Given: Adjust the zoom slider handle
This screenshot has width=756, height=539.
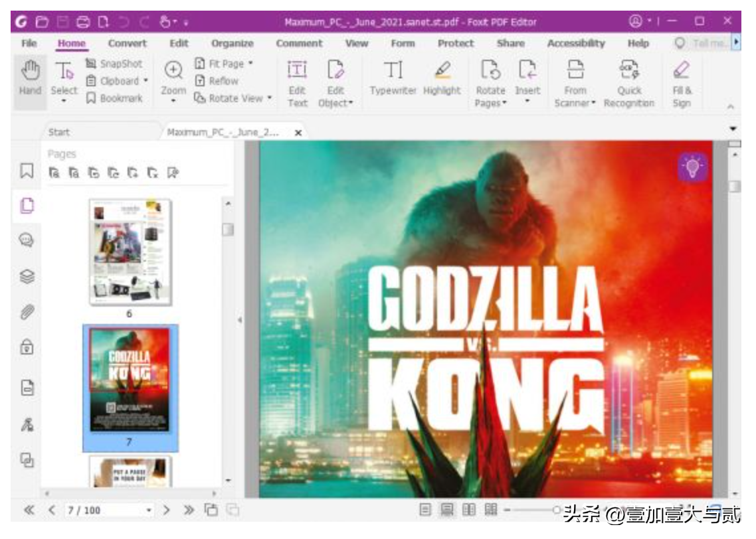Looking at the screenshot, I should [x=557, y=510].
